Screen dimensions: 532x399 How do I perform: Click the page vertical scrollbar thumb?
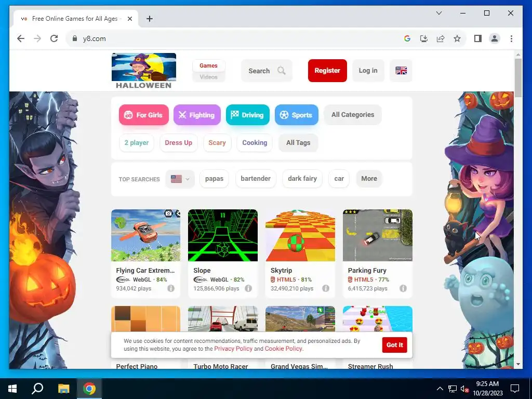tap(518, 78)
